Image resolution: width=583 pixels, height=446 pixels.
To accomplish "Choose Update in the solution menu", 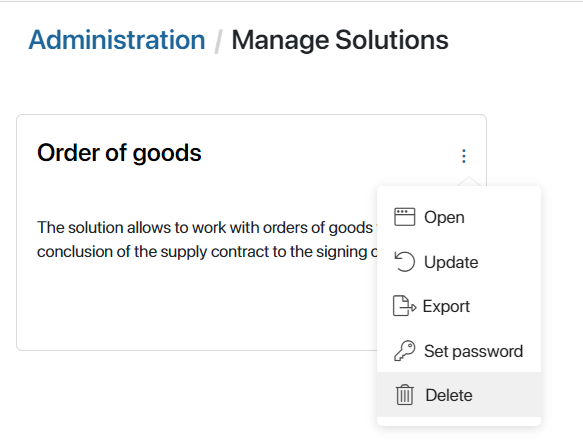I will coord(459,262).
